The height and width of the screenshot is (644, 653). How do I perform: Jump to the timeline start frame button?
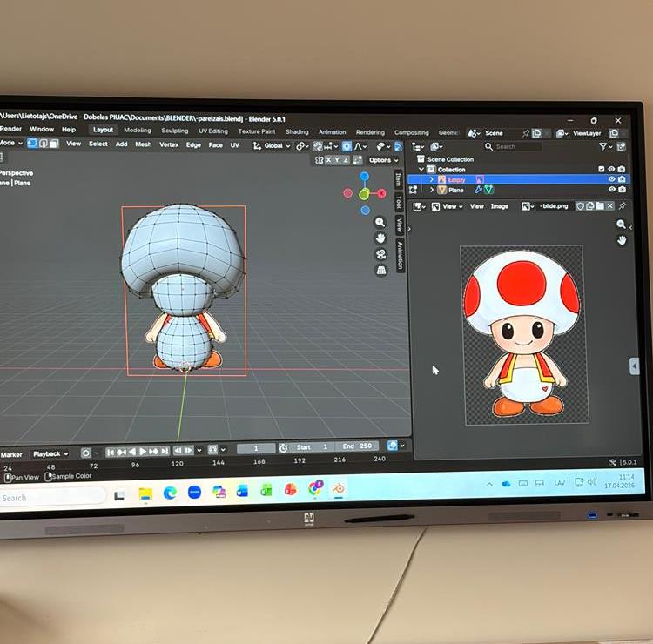(x=110, y=452)
